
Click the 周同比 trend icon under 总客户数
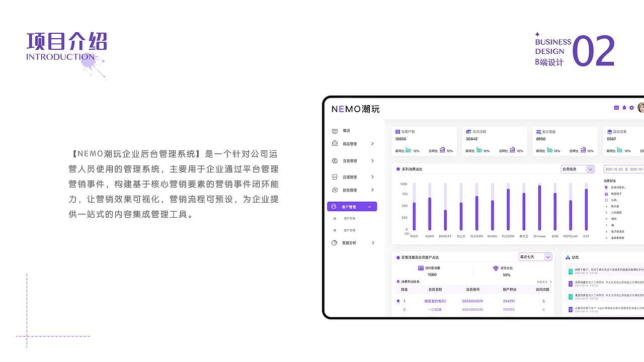pyautogui.click(x=409, y=150)
